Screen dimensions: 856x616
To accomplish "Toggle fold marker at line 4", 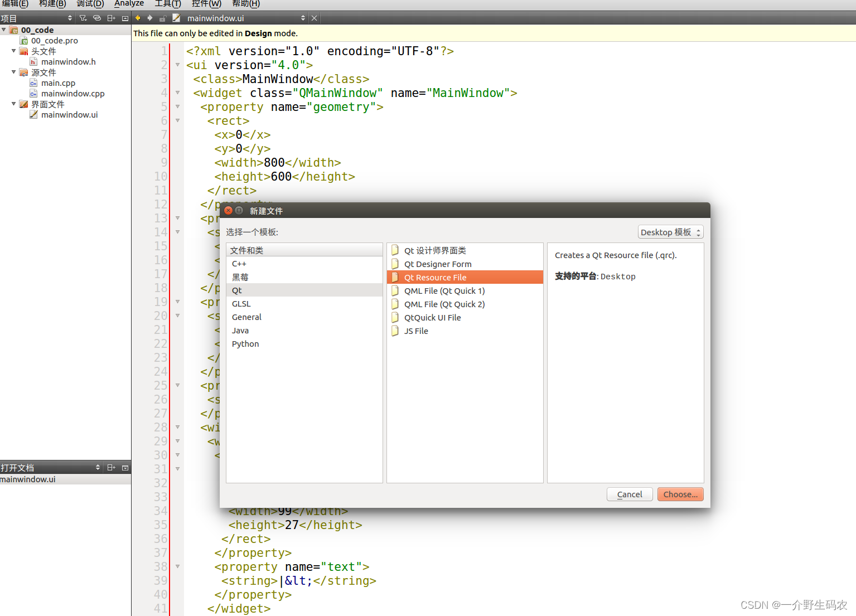I will click(x=177, y=93).
